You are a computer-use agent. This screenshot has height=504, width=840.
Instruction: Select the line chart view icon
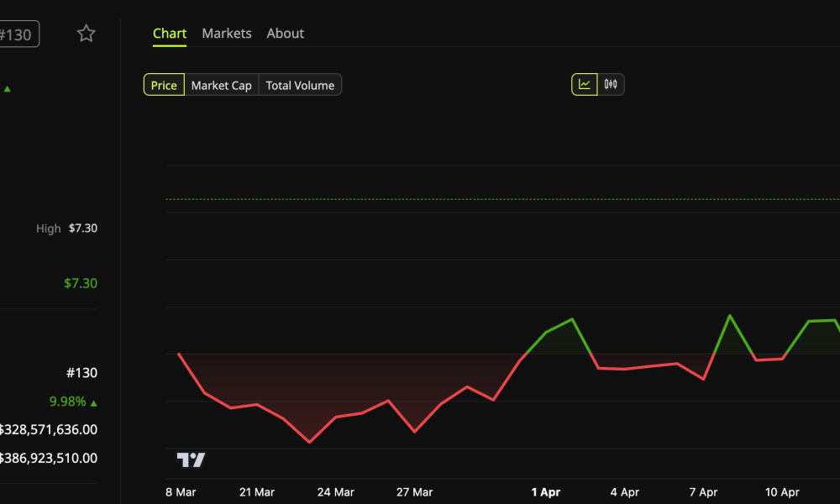[x=584, y=84]
